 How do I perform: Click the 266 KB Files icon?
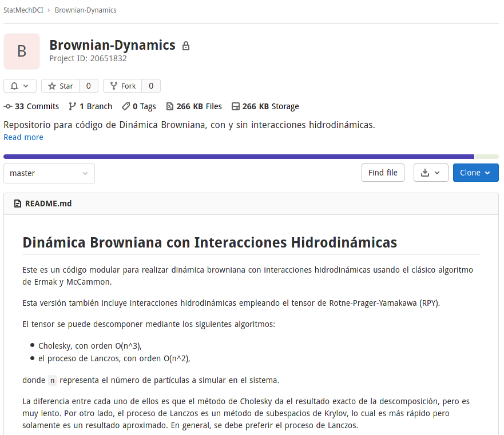170,106
